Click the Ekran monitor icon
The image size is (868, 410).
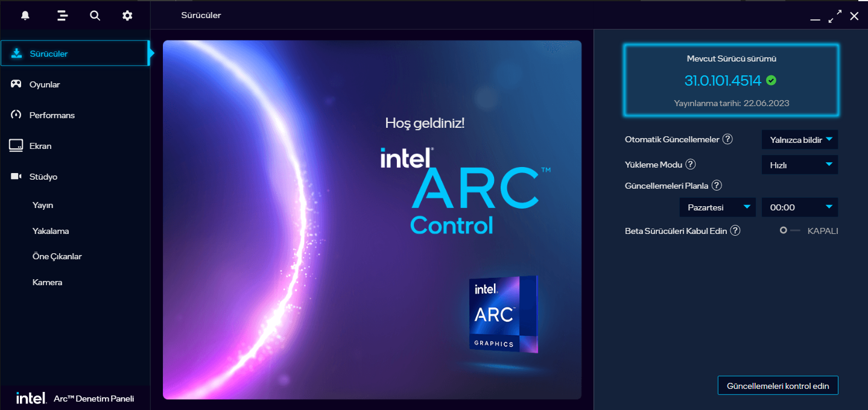coord(16,145)
